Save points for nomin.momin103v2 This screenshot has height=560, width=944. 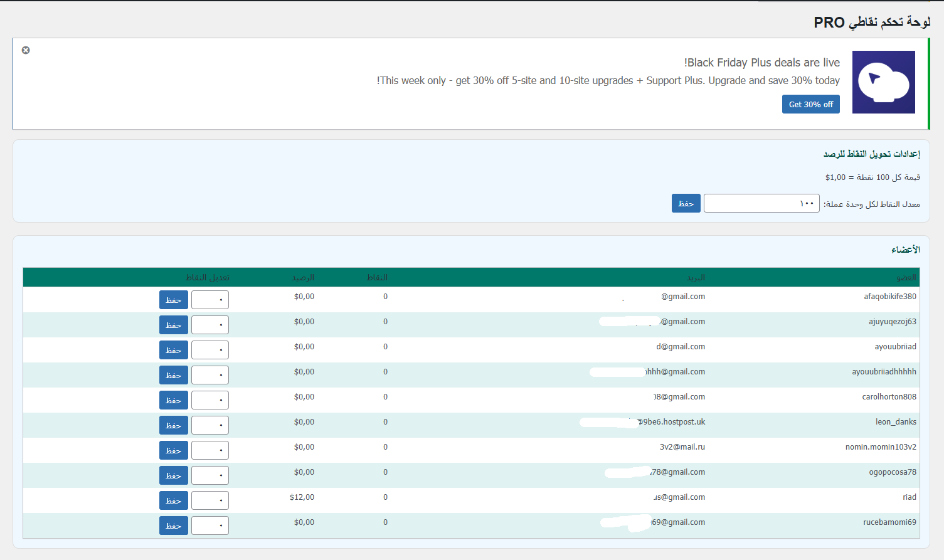[173, 450]
